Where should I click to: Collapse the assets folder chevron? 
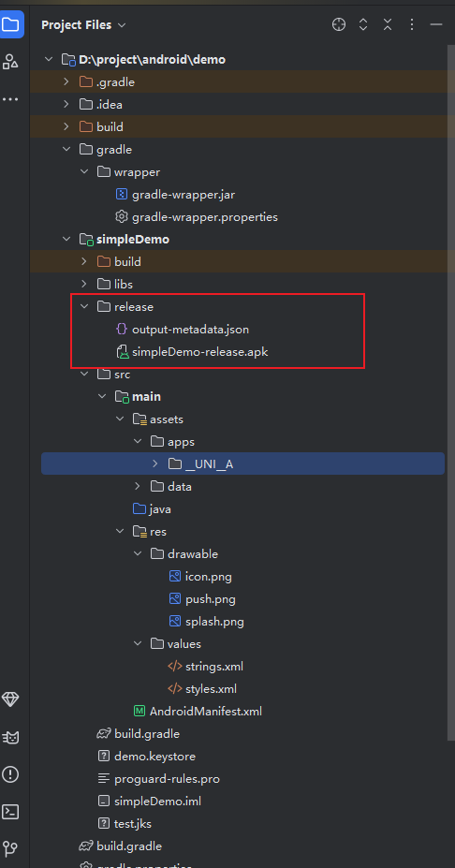(x=120, y=419)
